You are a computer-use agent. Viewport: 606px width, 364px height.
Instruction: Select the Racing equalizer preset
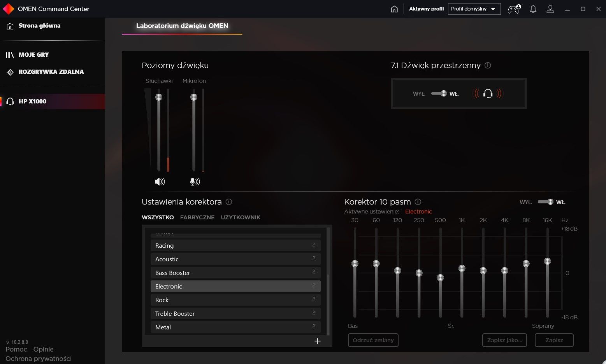pos(235,245)
